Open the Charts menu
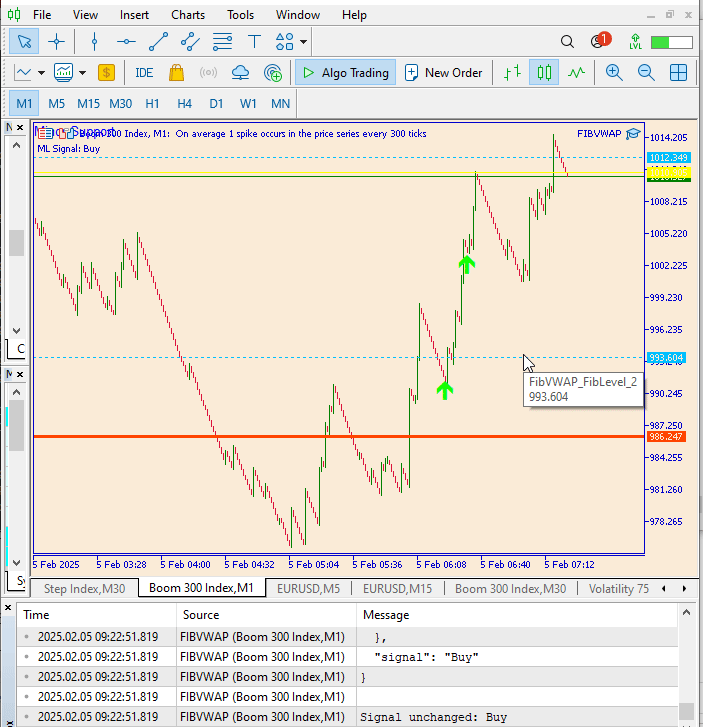Image resolution: width=703 pixels, height=727 pixels. coord(188,15)
